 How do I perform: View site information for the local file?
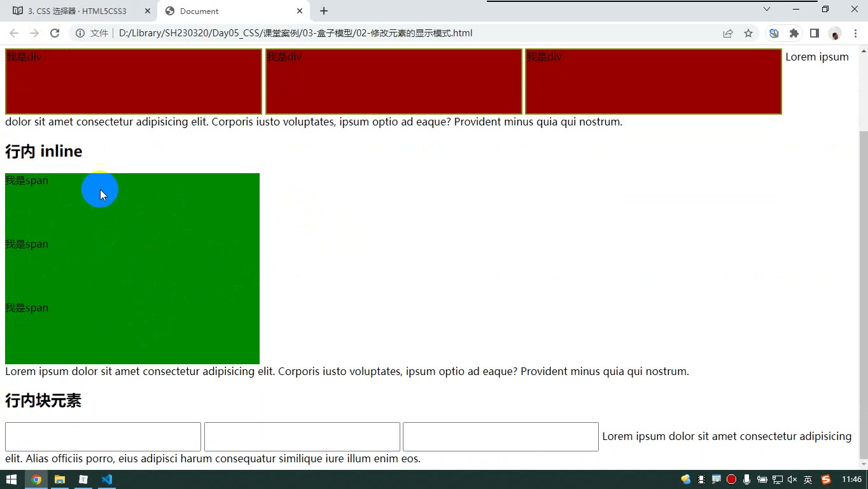click(x=80, y=33)
